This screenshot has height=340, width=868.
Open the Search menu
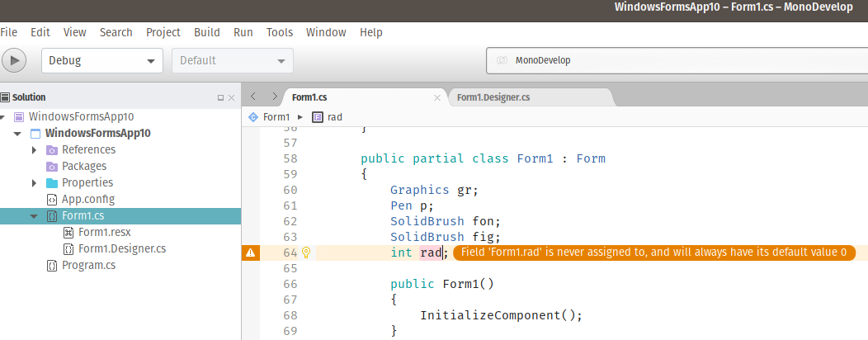coord(116,32)
